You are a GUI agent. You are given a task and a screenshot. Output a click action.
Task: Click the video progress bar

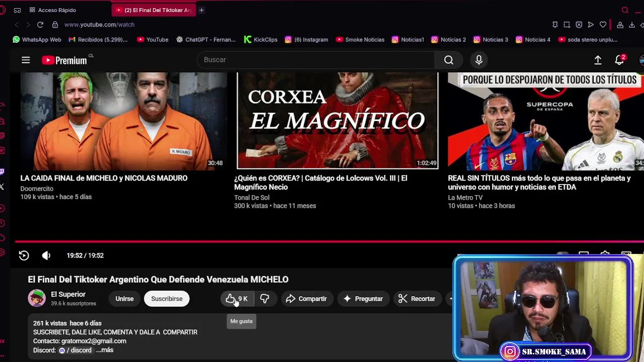330,242
